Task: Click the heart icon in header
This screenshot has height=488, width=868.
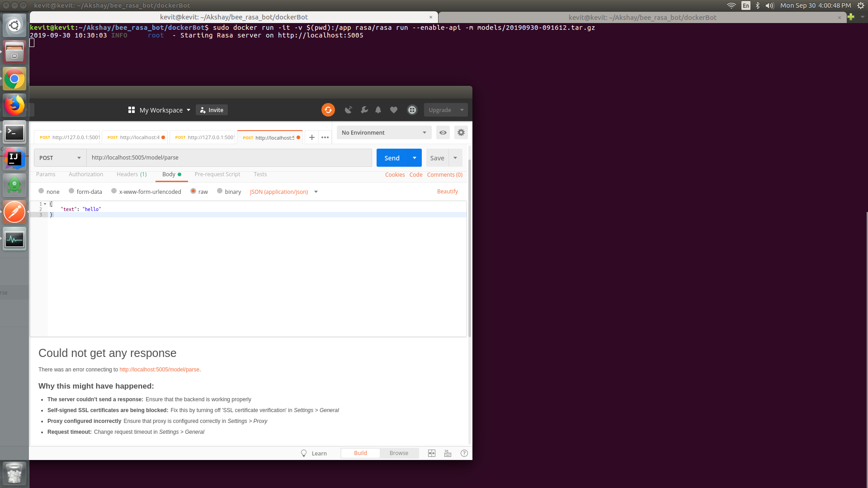Action: [394, 110]
